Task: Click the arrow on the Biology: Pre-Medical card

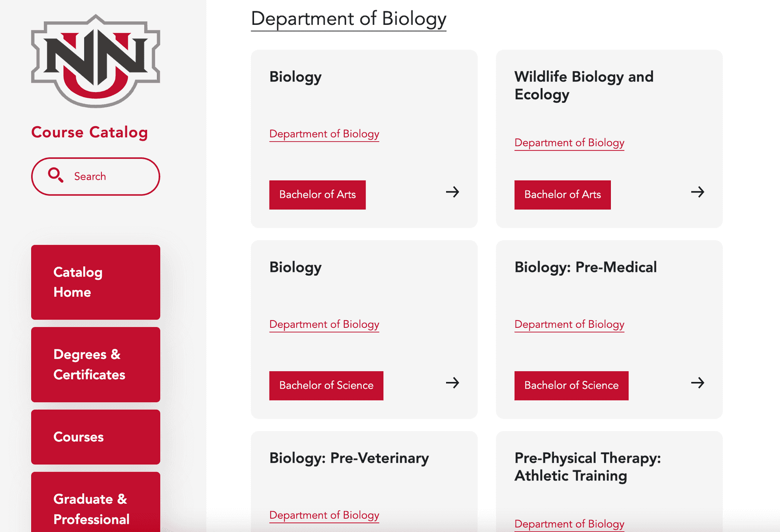Action: click(x=698, y=383)
